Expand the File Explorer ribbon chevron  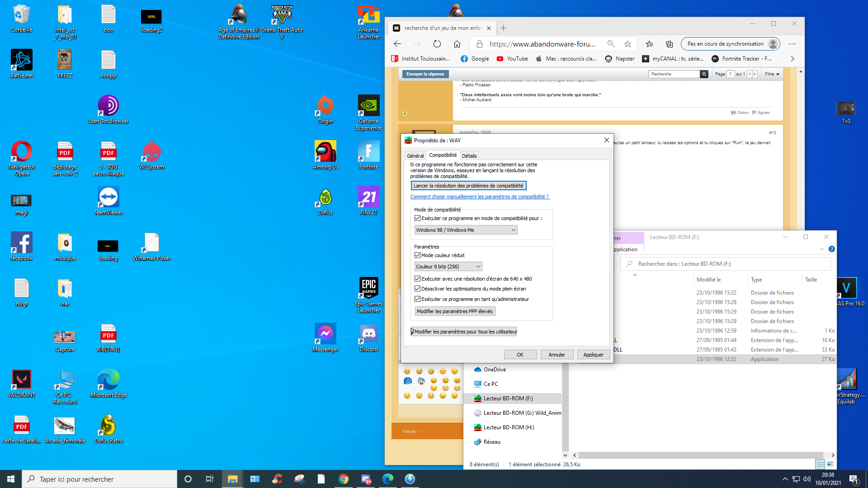tap(821, 249)
